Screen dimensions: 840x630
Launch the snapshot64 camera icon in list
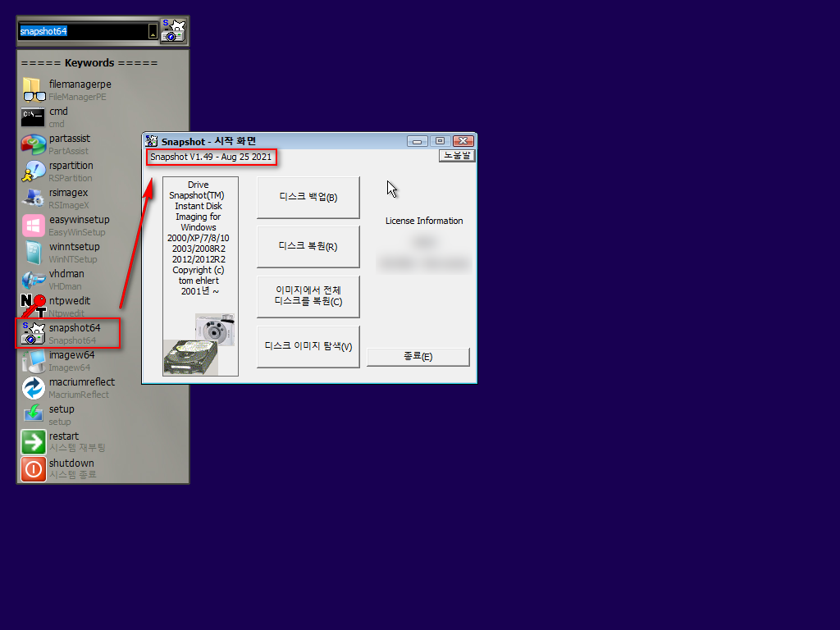[x=33, y=333]
